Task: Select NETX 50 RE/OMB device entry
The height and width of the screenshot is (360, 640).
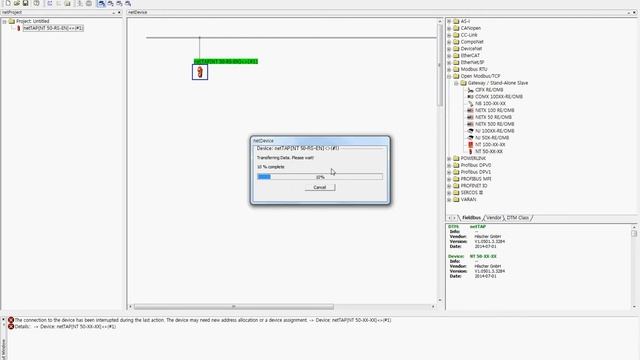Action: pyautogui.click(x=493, y=117)
